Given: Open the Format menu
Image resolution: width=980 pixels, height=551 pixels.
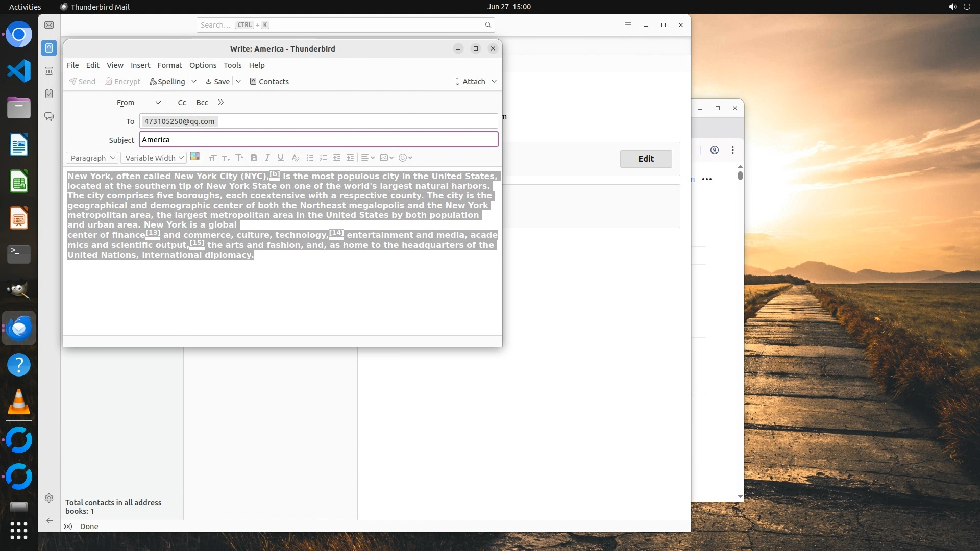Looking at the screenshot, I should click(x=169, y=65).
